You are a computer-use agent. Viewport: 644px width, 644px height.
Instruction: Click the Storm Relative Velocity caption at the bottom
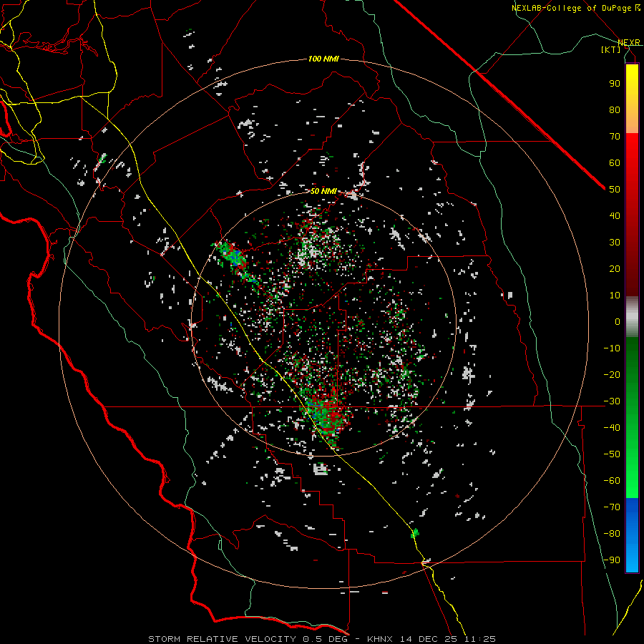(321, 639)
